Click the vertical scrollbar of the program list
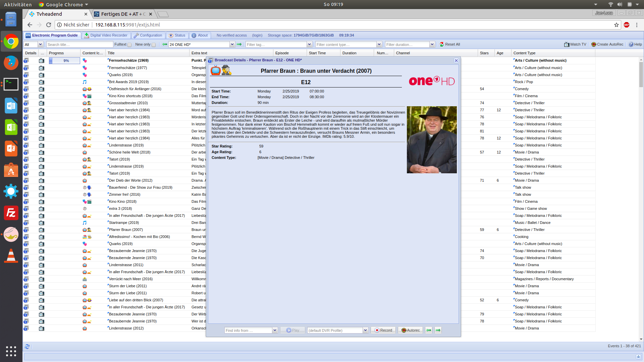This screenshot has height=362, width=644. [641, 75]
